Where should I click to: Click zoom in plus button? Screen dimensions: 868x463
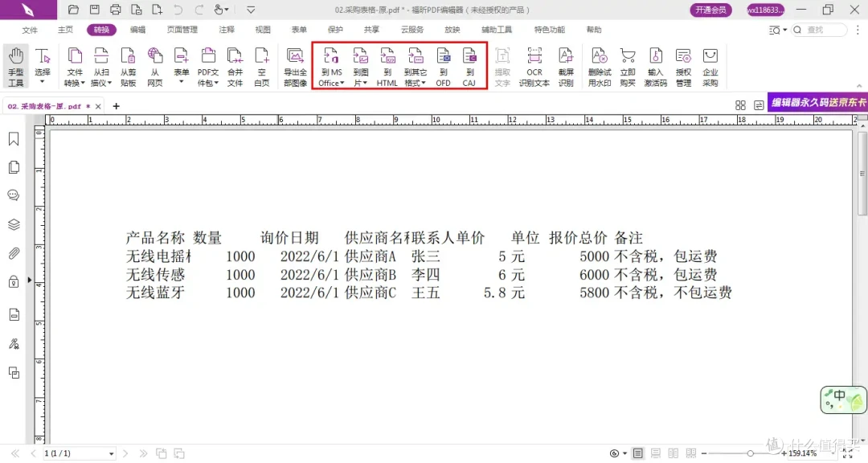coord(784,453)
